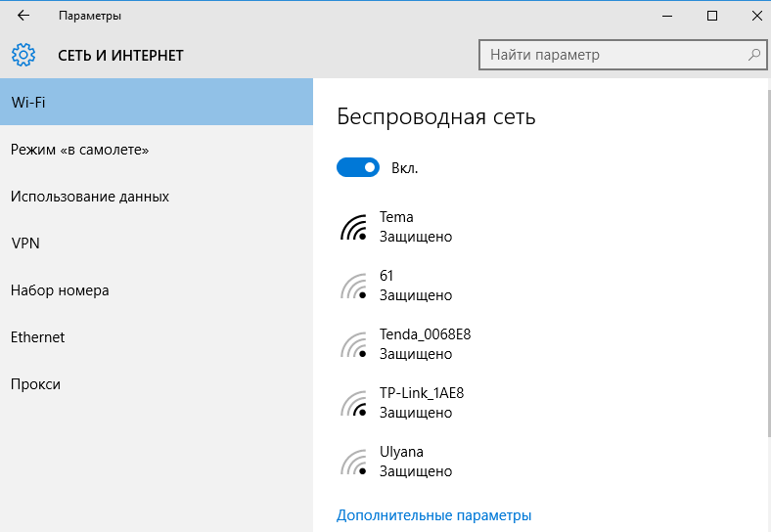771x532 pixels.
Task: Click the back arrow icon
Action: (x=23, y=16)
